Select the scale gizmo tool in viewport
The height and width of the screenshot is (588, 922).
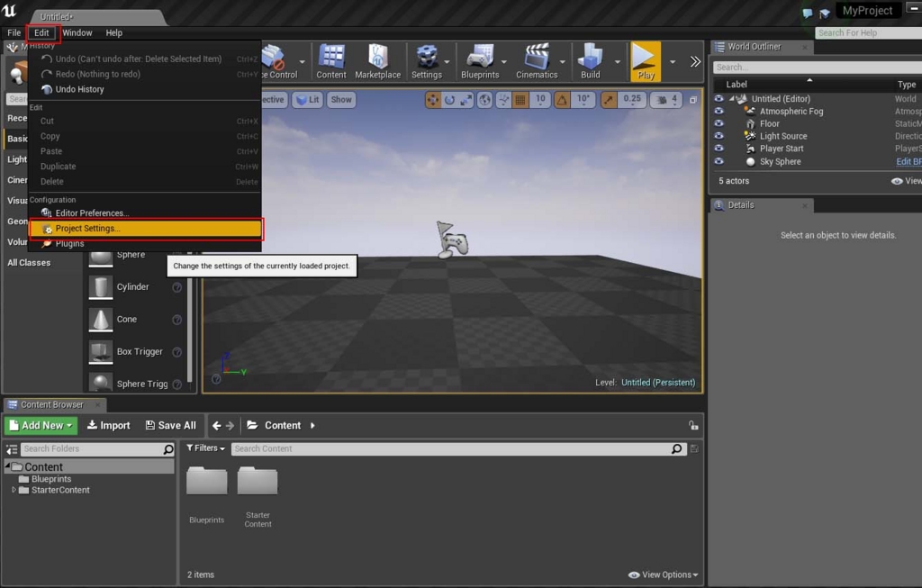[466, 100]
